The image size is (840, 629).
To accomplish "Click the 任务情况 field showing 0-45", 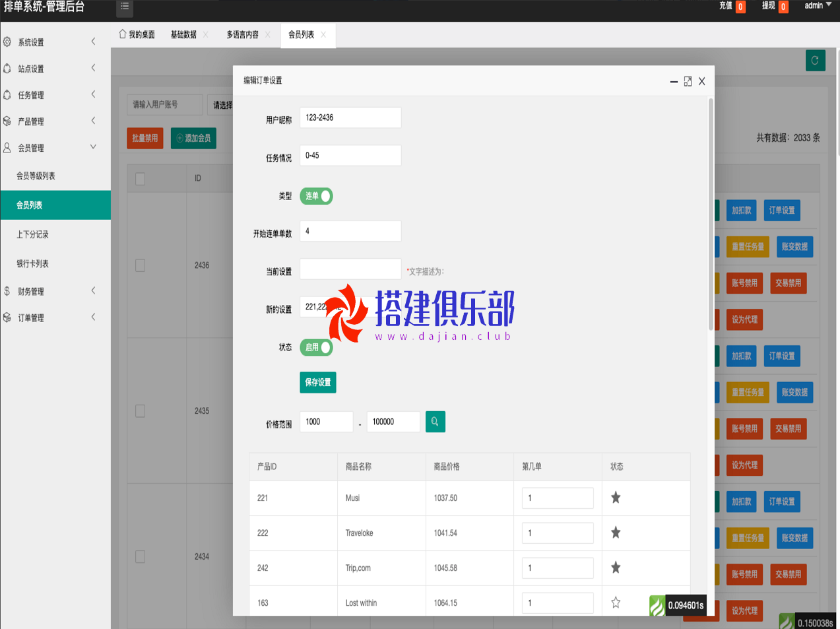I will pyautogui.click(x=350, y=156).
